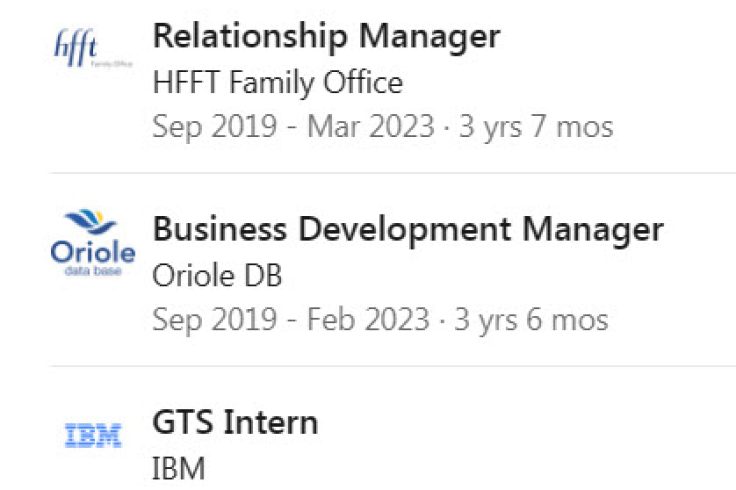The height and width of the screenshot is (490, 736).
Task: Click divider line between HFFT and Oriole entries
Action: pos(392,173)
